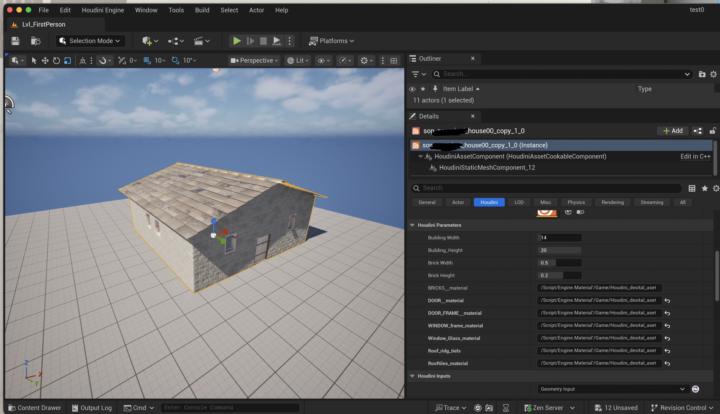Adjust the Brick Height slider
The height and width of the screenshot is (414, 720).
click(559, 275)
